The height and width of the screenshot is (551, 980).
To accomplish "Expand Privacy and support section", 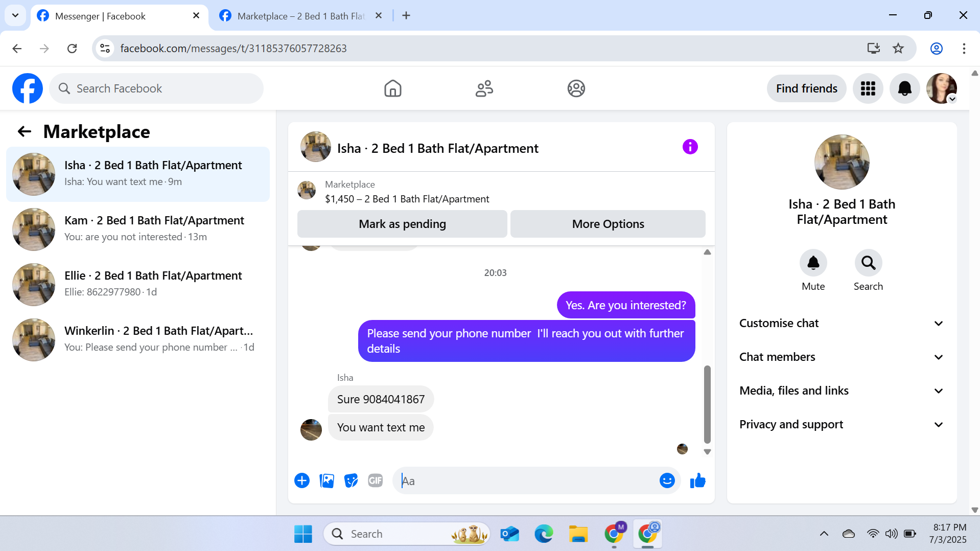I will coord(842,424).
